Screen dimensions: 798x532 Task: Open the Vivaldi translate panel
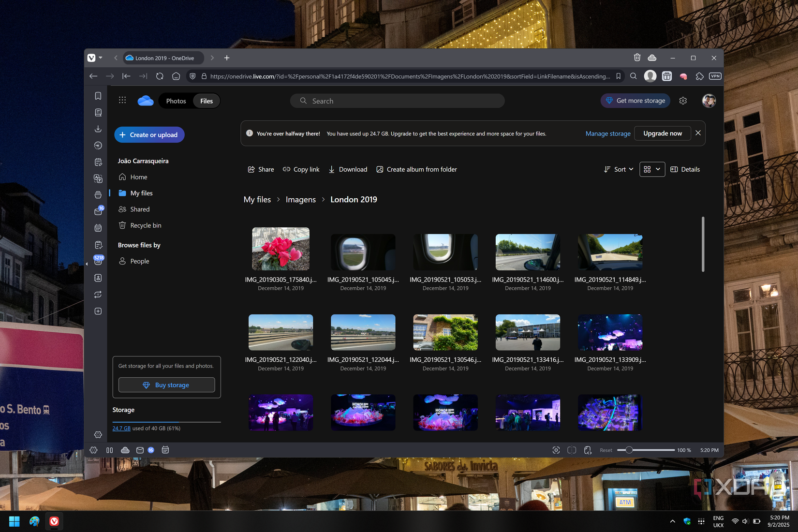[98, 178]
